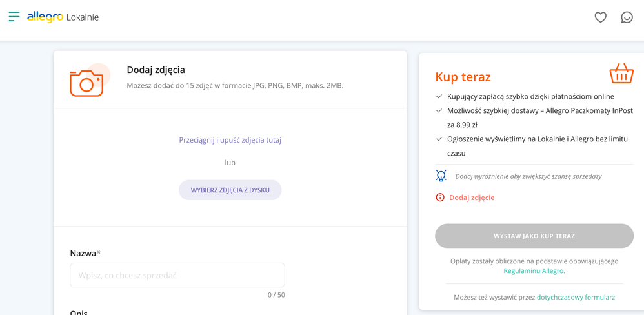Click the Dodaj zdjęcie warning text
This screenshot has height=315, width=644.
click(x=472, y=198)
